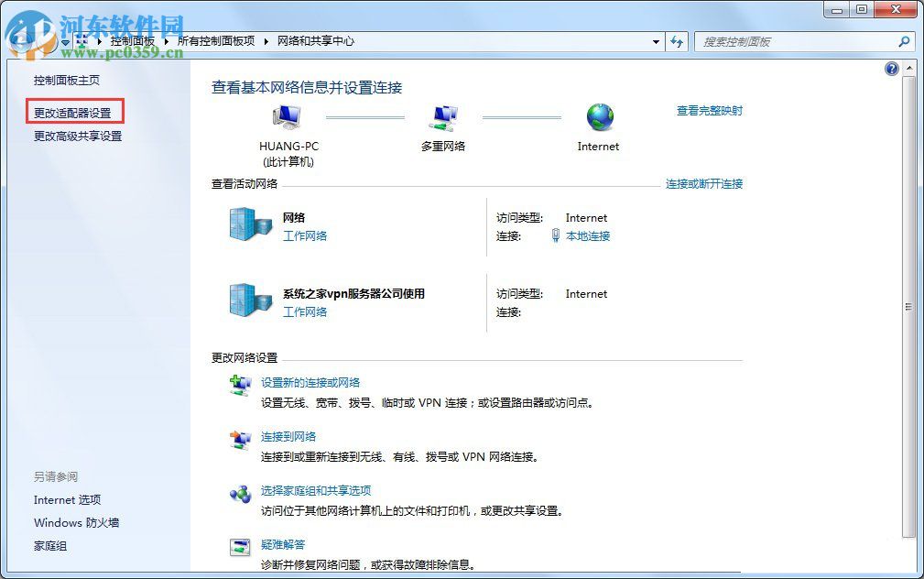The height and width of the screenshot is (579, 924).
Task: Click the refresh icon in address bar
Action: point(677,41)
